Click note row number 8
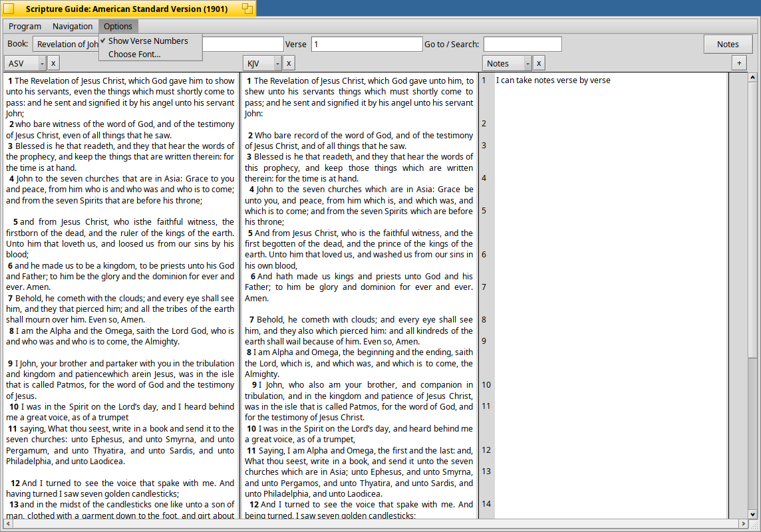Screen dimensions: 761x532 [484, 320]
